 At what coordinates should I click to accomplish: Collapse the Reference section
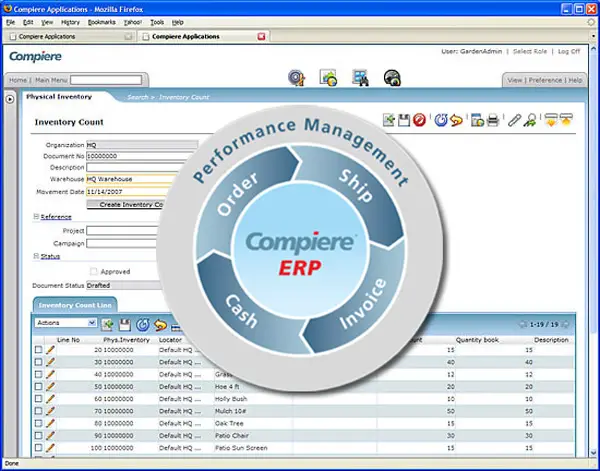click(x=37, y=216)
